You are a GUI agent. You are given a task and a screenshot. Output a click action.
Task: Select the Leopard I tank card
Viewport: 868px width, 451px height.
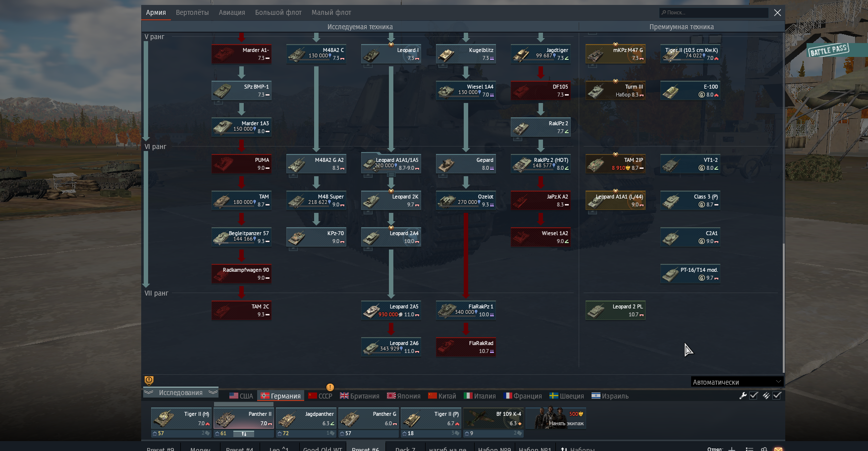pyautogui.click(x=391, y=54)
